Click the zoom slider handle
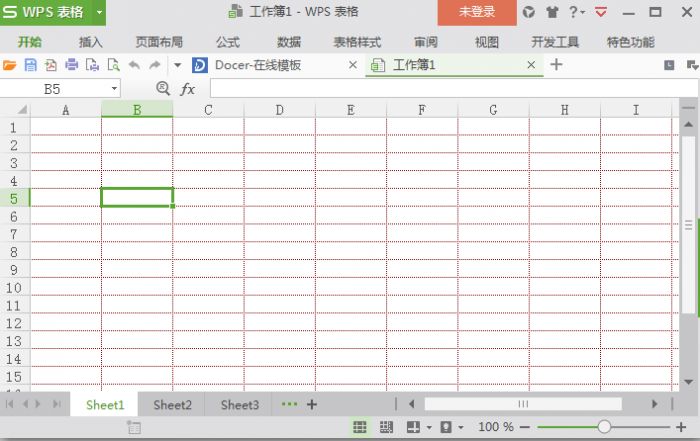 click(x=604, y=427)
